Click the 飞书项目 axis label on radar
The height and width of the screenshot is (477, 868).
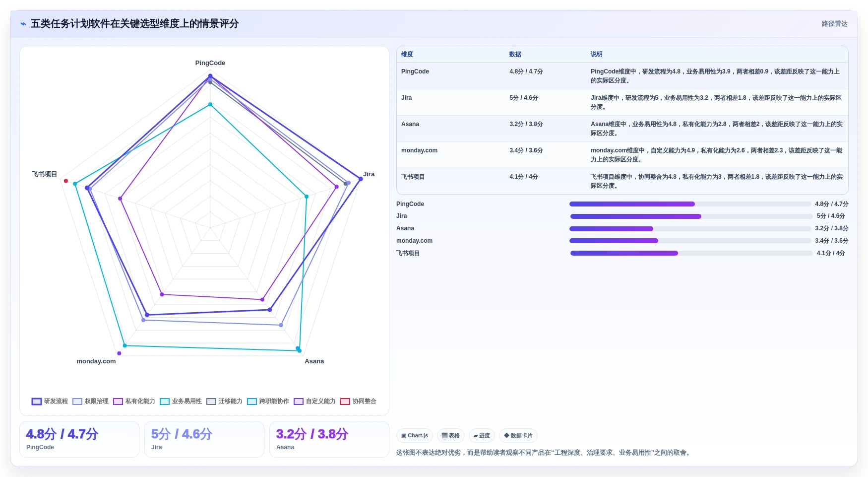tap(45, 174)
